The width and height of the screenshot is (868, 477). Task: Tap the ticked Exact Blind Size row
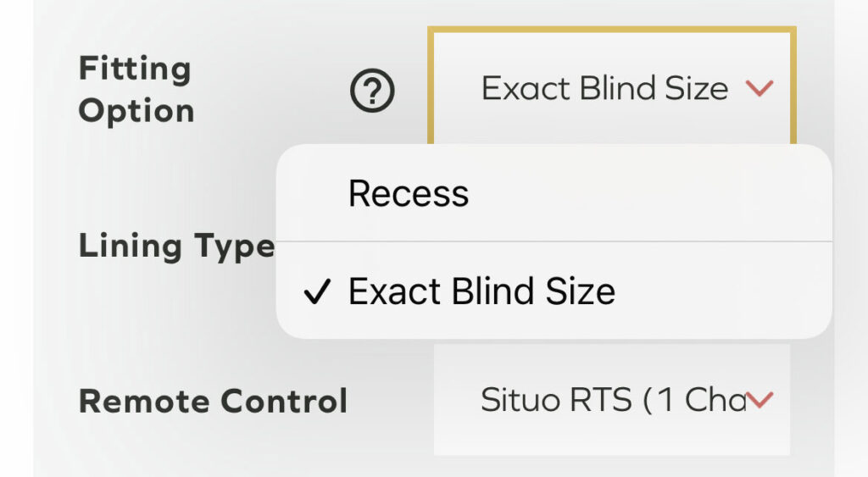[551, 291]
